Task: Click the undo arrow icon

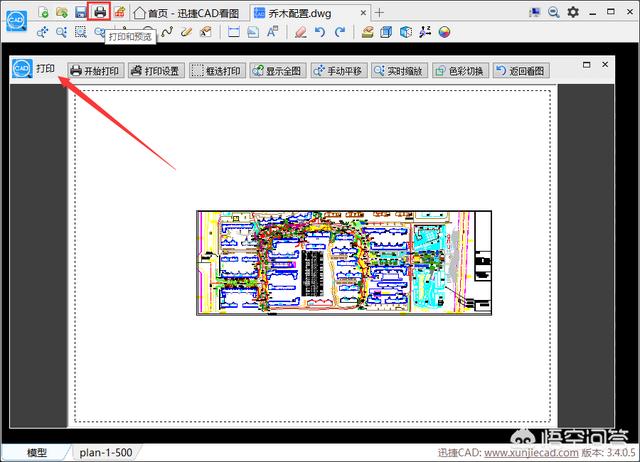Action: (x=320, y=32)
